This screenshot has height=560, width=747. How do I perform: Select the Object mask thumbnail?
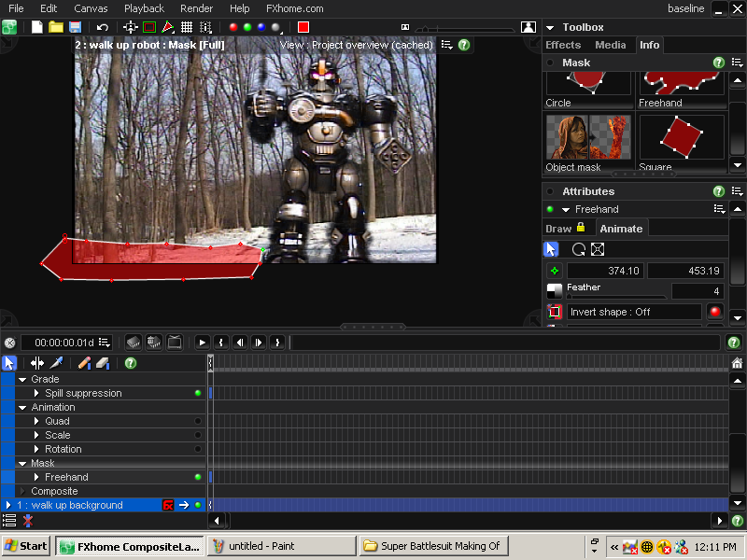(588, 137)
